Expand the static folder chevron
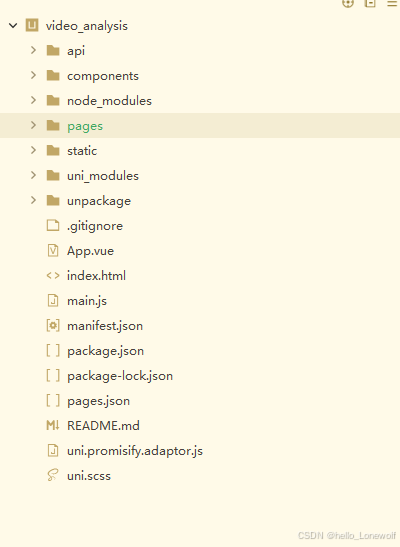 pyautogui.click(x=33, y=150)
